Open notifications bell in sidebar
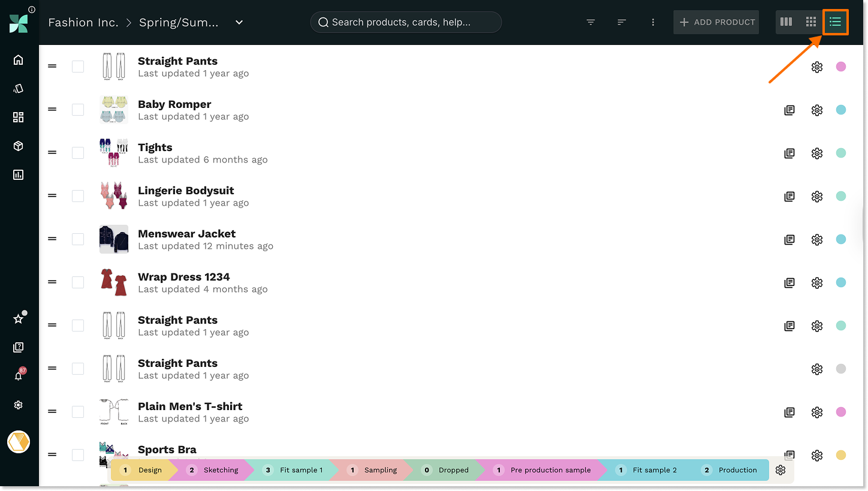This screenshot has height=491, width=868. click(x=19, y=376)
